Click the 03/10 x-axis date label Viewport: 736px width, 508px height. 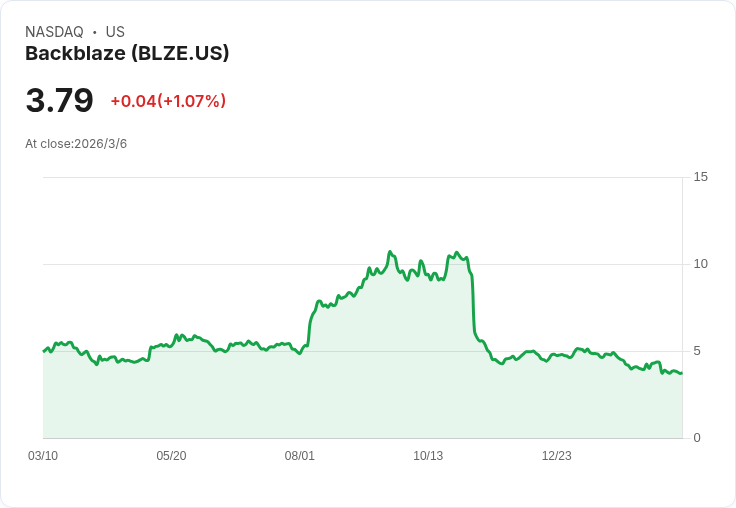(x=43, y=456)
